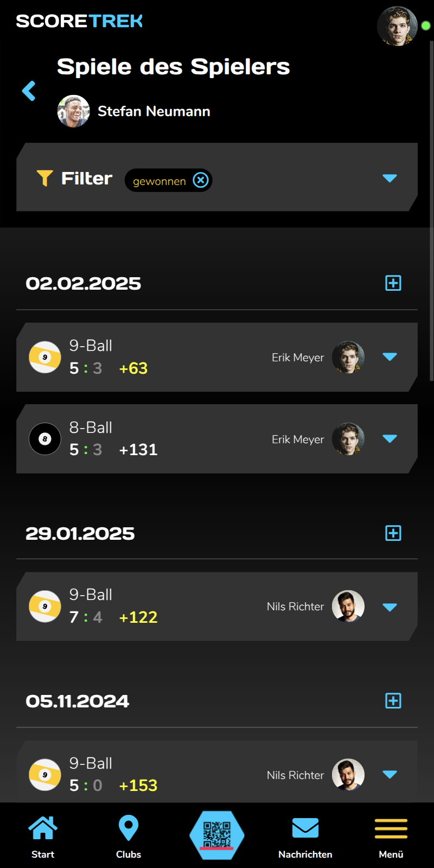
Task: Go to the Start home screen
Action: point(43,837)
